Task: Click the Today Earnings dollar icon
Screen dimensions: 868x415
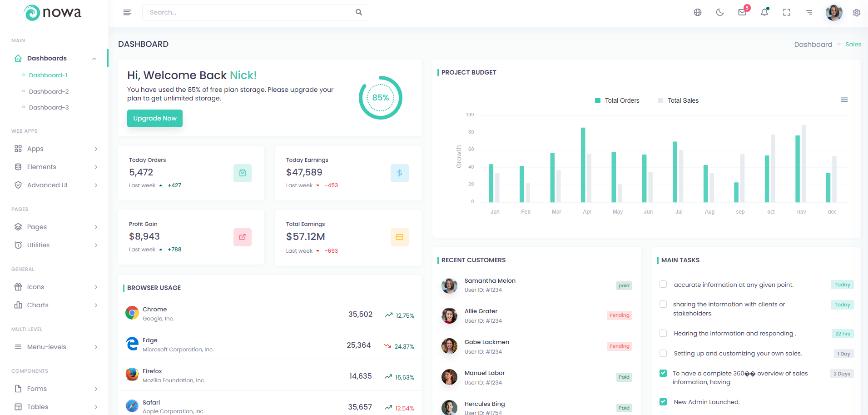Action: pyautogui.click(x=400, y=173)
